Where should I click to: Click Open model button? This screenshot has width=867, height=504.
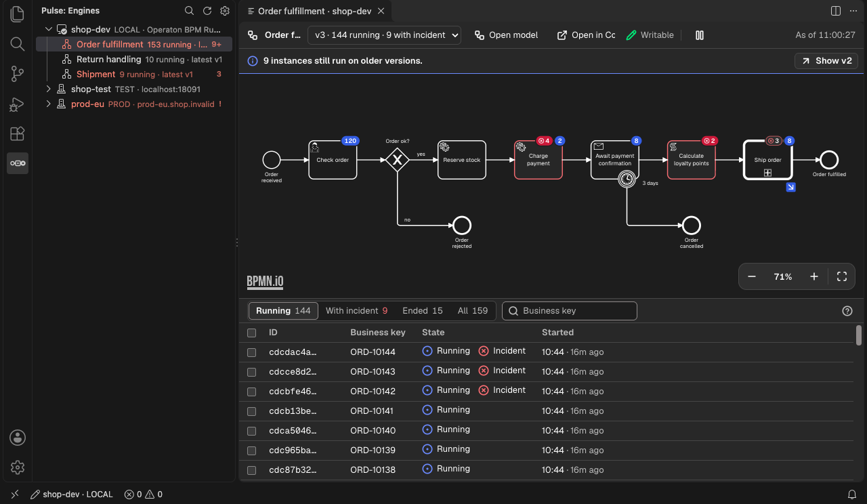507,35
